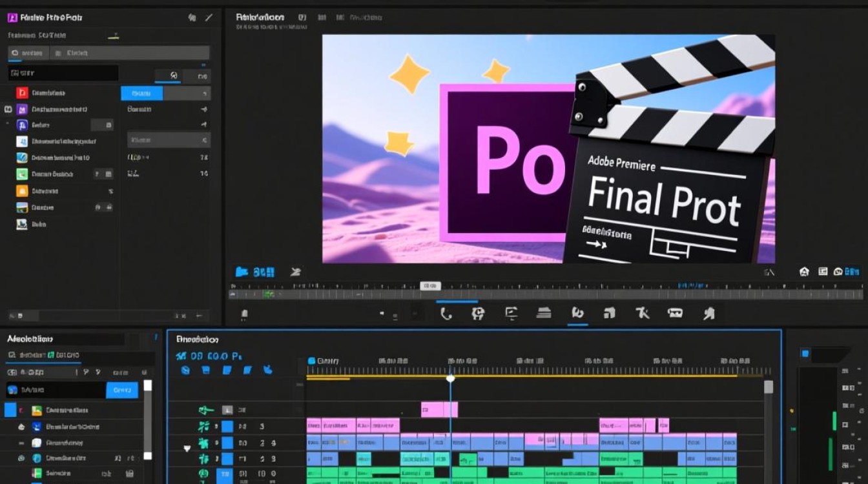
Task: Click the stacked layers icon in the transport bar
Action: pyautogui.click(x=544, y=314)
